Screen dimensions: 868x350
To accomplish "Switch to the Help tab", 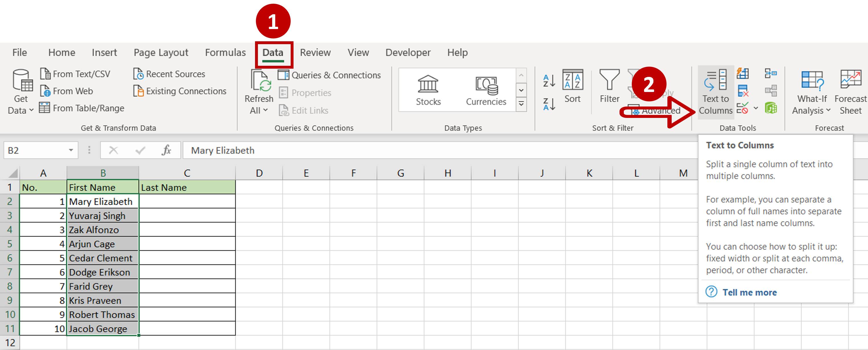I will point(457,53).
